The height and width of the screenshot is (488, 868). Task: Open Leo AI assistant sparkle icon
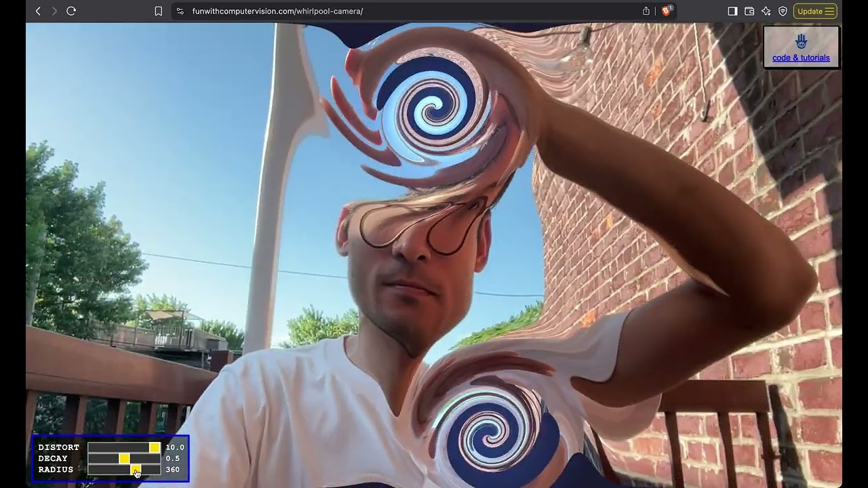(766, 11)
